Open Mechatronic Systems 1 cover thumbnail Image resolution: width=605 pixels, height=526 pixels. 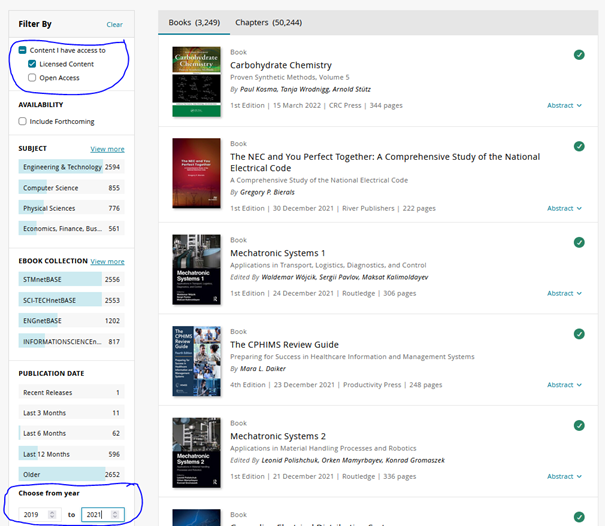point(196,269)
